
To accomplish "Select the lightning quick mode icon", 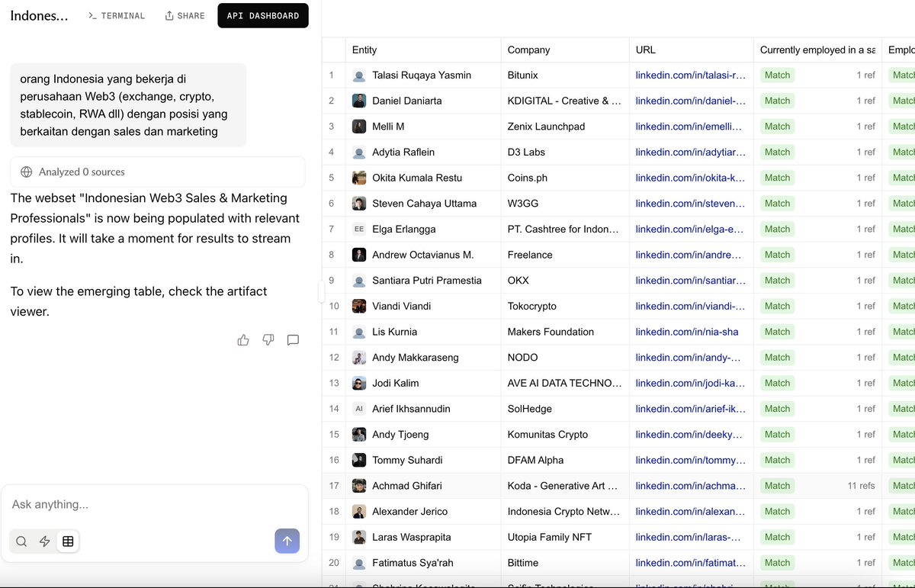I will (45, 541).
